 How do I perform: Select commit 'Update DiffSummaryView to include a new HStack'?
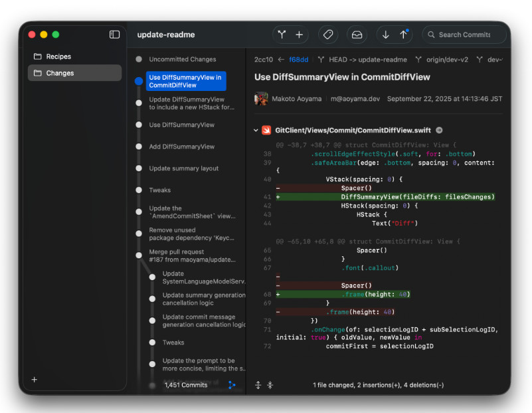pos(192,103)
